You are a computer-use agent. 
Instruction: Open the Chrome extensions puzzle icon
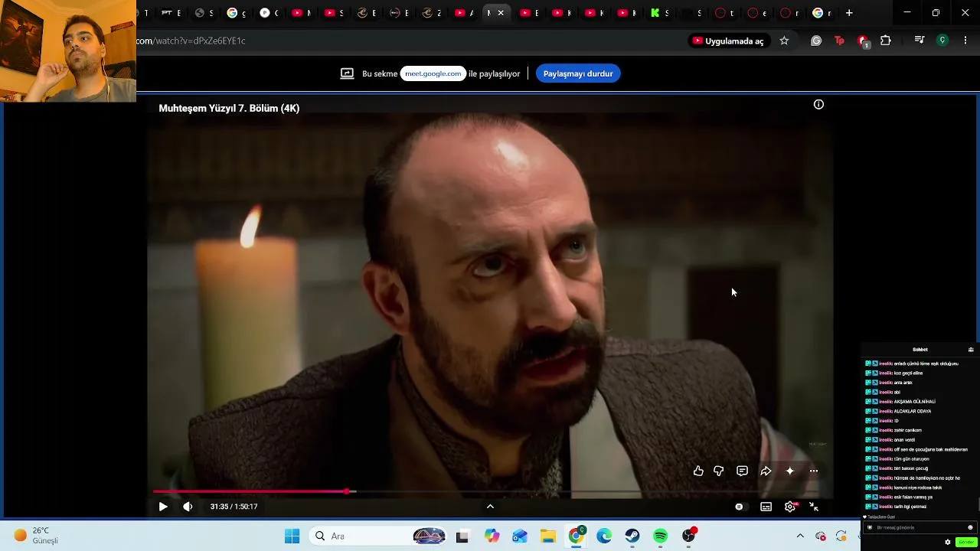coord(886,41)
